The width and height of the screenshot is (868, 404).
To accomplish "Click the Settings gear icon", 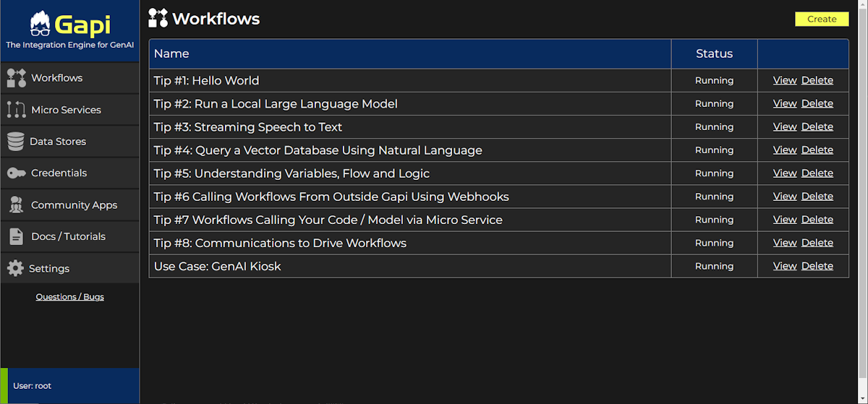I will [x=15, y=268].
